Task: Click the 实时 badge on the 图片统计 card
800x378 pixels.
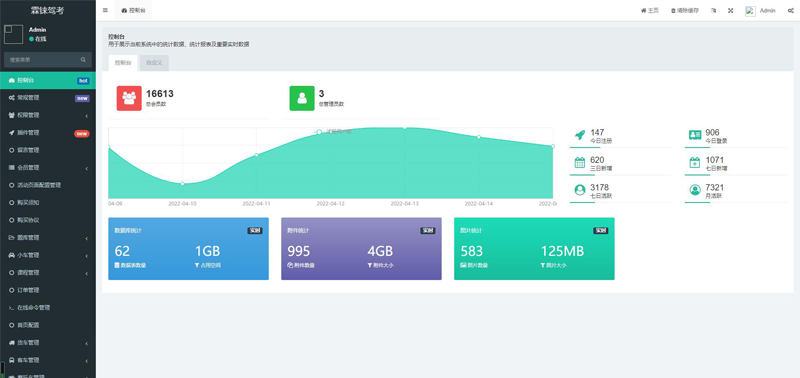Action: [601, 231]
